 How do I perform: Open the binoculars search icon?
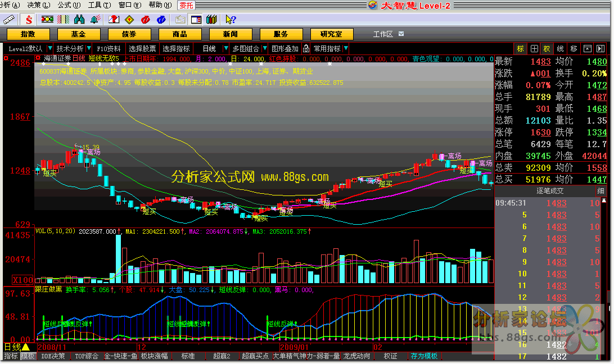pos(79,19)
